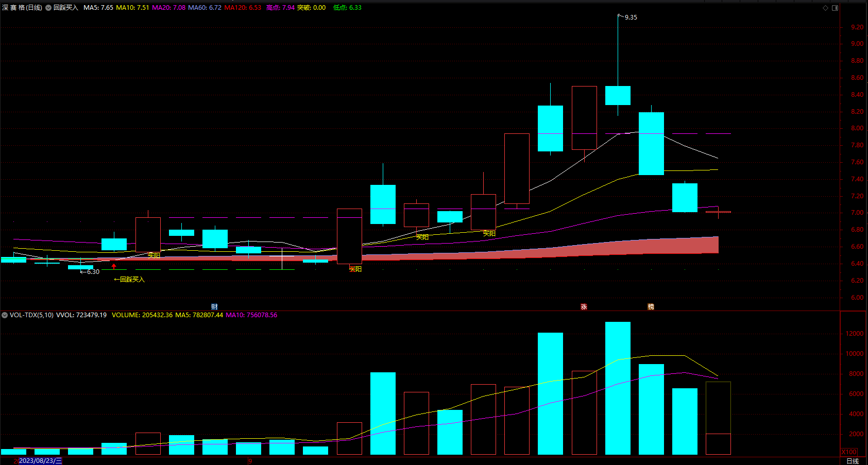Click the VVOL: 723479.19 value
The width and height of the screenshot is (868, 465).
81,315
